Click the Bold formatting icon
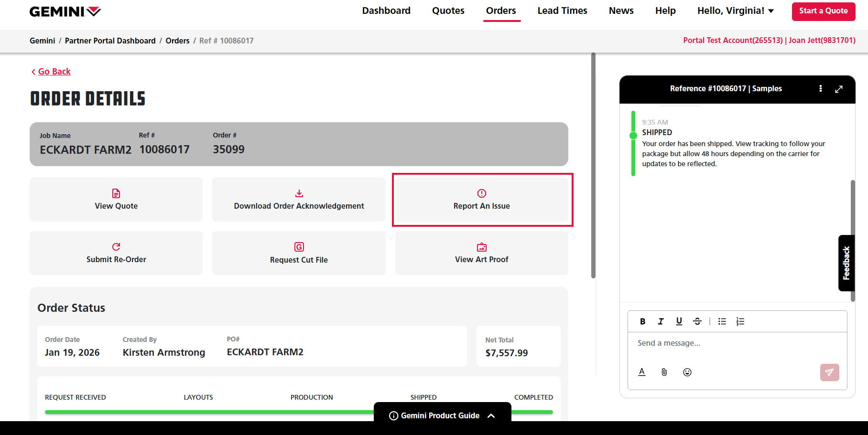 coord(642,321)
